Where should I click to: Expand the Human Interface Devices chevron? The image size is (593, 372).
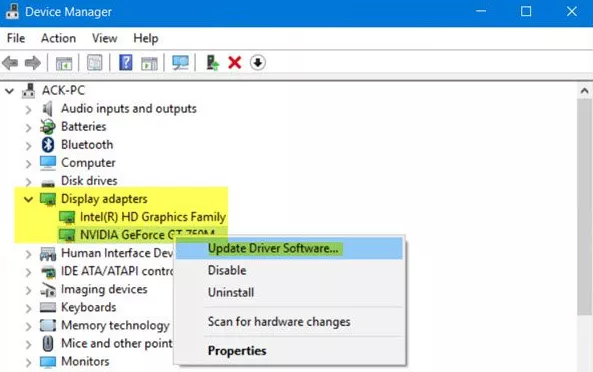click(28, 254)
